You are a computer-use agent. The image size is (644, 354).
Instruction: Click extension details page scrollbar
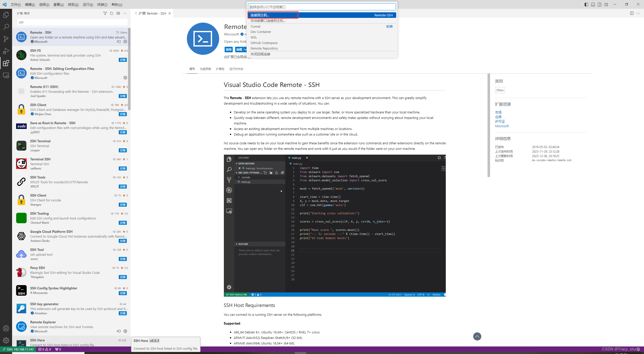pyautogui.click(x=489, y=125)
